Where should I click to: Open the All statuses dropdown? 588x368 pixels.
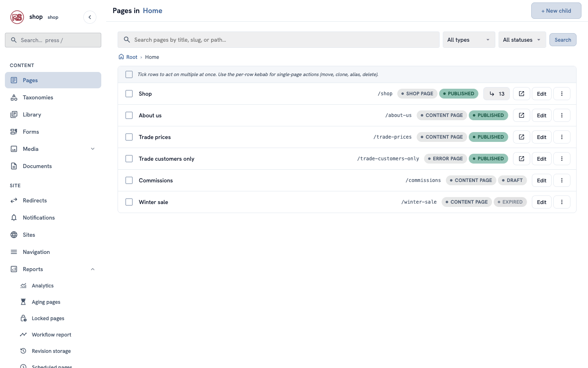coord(522,40)
